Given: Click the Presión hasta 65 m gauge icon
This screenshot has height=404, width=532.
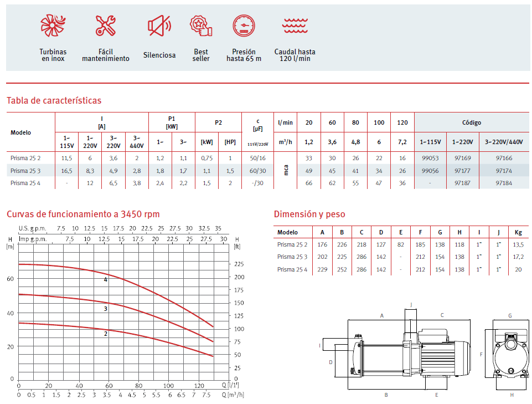Looking at the screenshot, I should pyautogui.click(x=244, y=25).
